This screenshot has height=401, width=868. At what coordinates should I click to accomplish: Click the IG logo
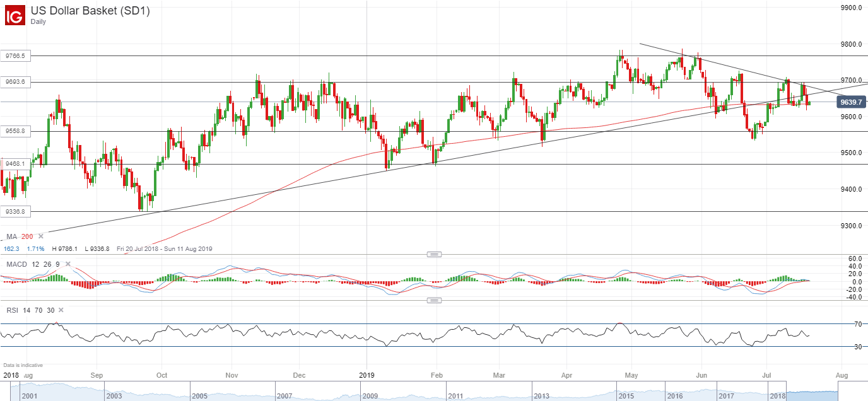(x=15, y=15)
